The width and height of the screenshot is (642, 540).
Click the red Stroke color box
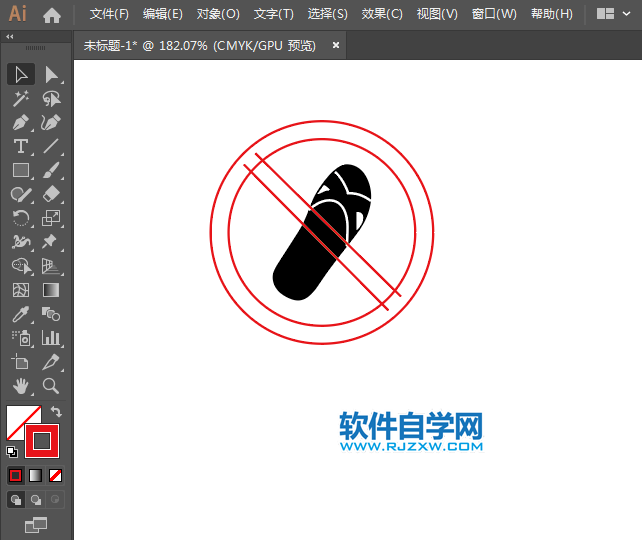click(42, 441)
